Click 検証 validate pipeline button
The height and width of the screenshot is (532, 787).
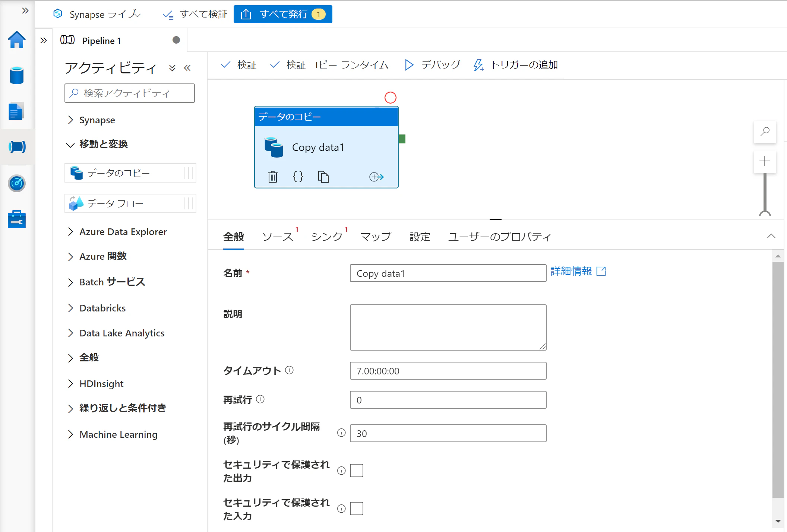coord(239,65)
